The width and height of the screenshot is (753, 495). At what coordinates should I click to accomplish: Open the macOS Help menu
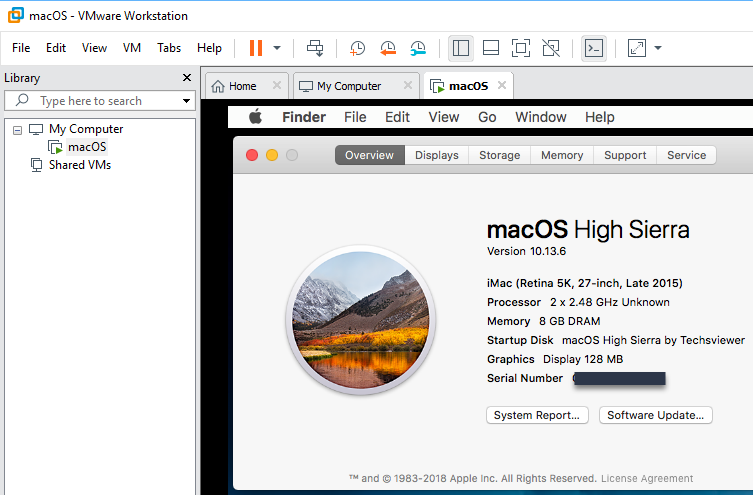pos(599,117)
